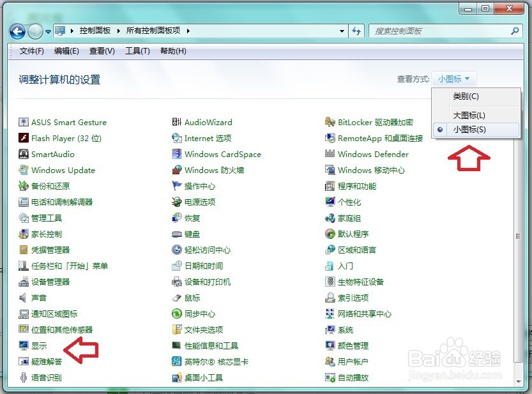Open the 查看(V) menu
The height and width of the screenshot is (394, 532).
pyautogui.click(x=102, y=51)
